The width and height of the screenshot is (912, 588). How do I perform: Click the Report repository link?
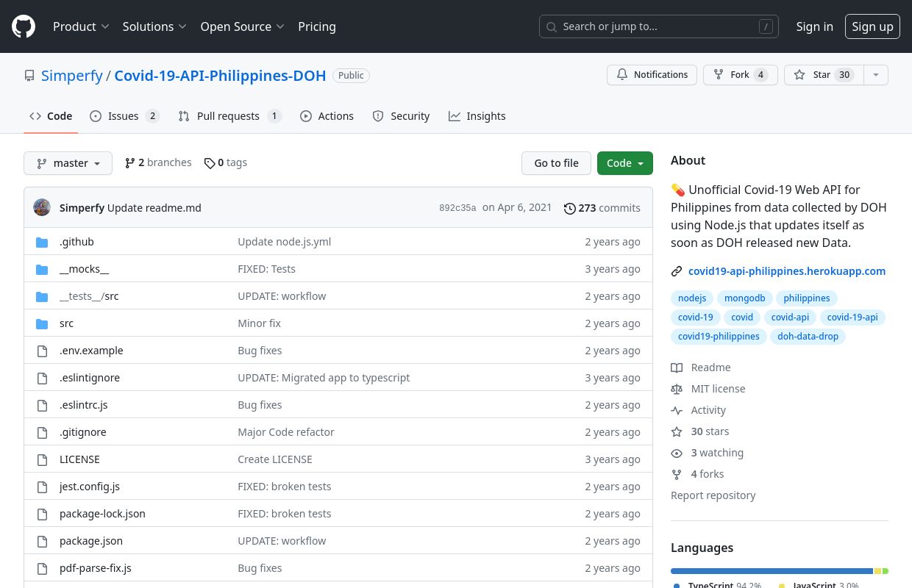click(x=713, y=495)
